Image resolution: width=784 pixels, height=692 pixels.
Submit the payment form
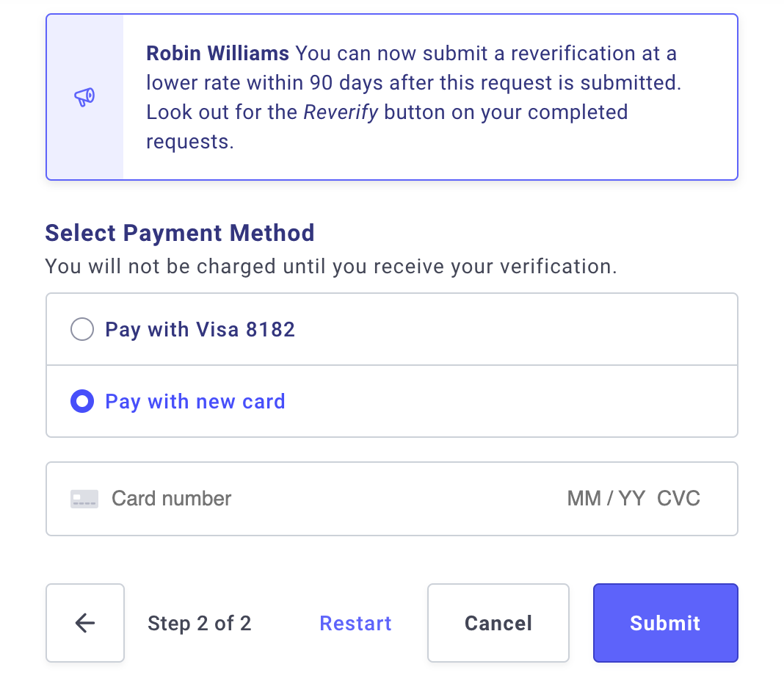[666, 623]
